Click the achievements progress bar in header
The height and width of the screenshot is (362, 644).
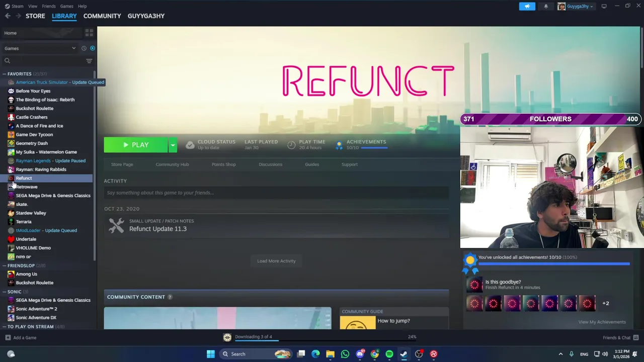tap(374, 148)
